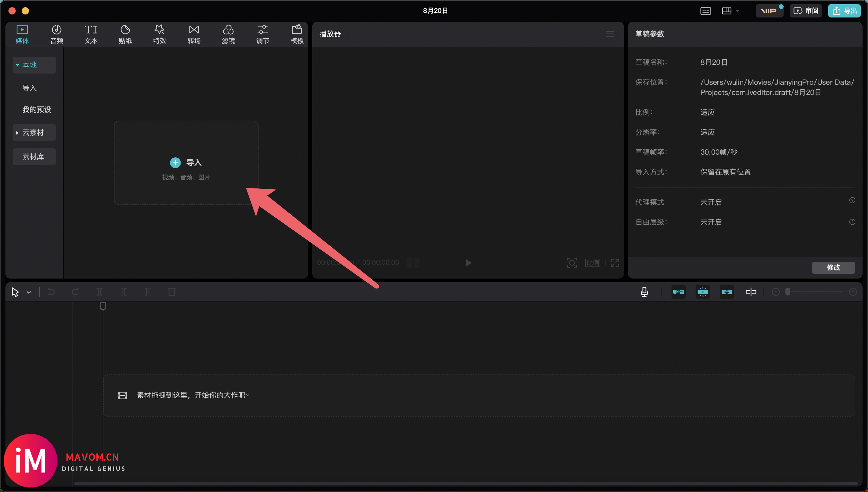The image size is (868, 492).
Task: Click the 修改 (Modify) button
Action: click(833, 267)
